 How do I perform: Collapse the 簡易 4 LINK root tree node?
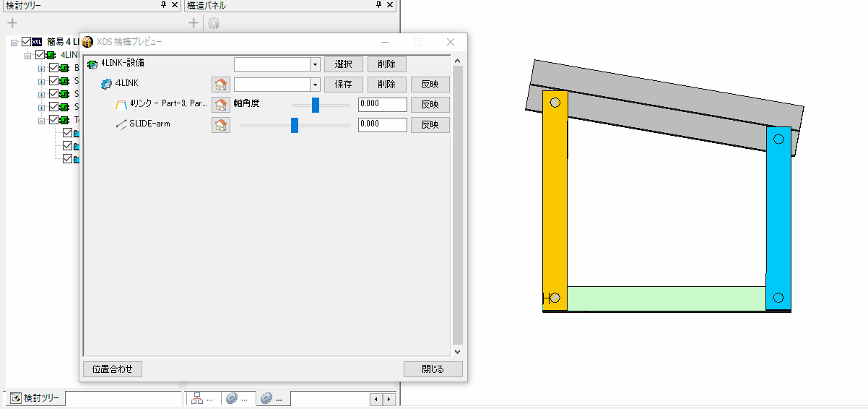tap(14, 43)
